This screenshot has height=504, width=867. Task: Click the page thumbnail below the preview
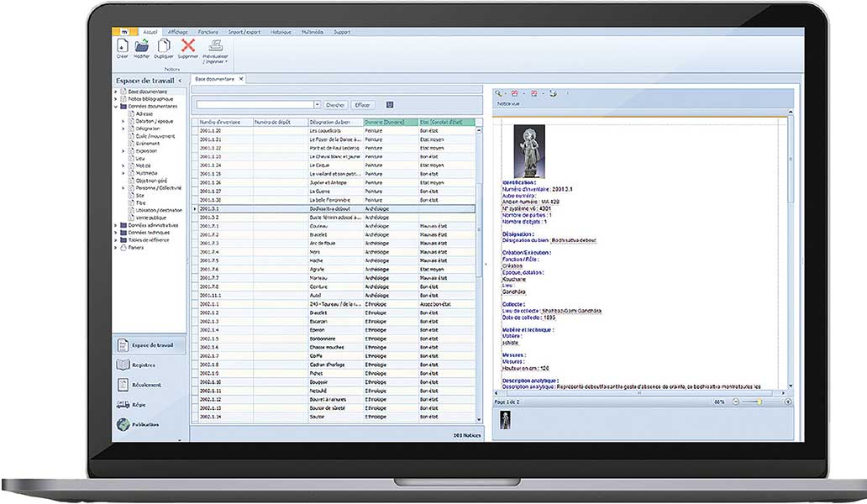(505, 420)
